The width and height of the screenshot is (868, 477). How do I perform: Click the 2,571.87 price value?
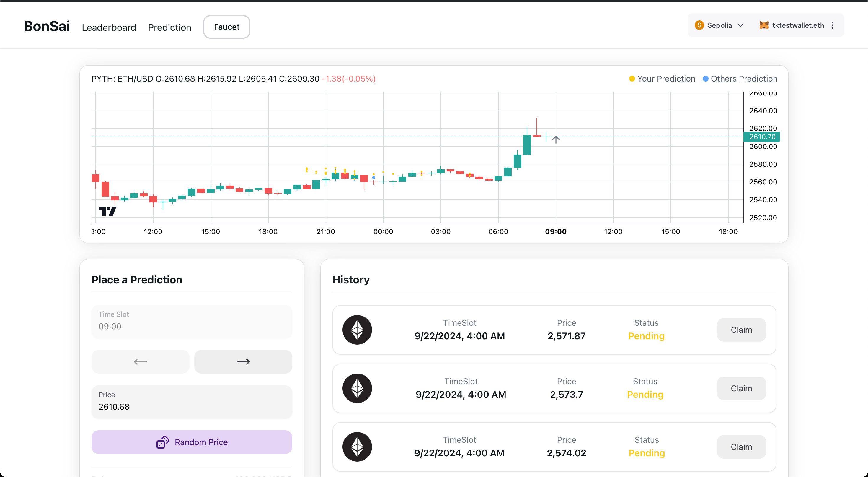coord(567,336)
